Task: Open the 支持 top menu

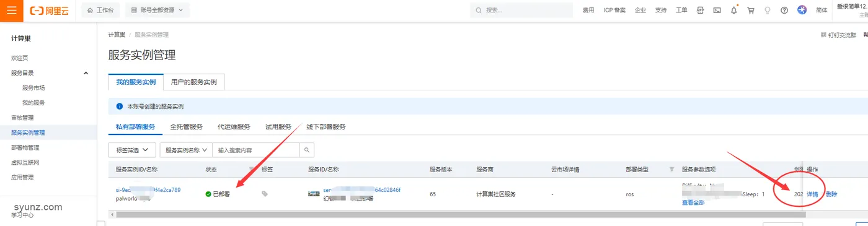Action: 661,11
